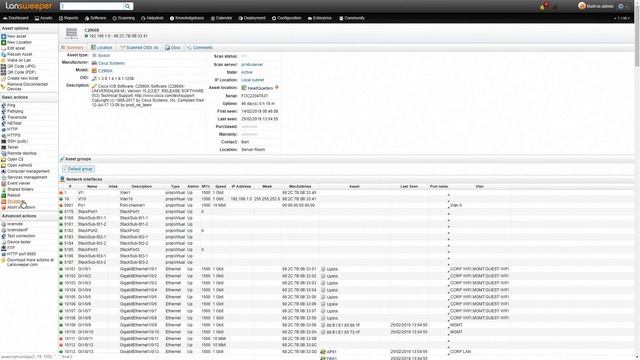Click the Abort shutdown red icon
This screenshot has width=640, height=360.
point(3,208)
